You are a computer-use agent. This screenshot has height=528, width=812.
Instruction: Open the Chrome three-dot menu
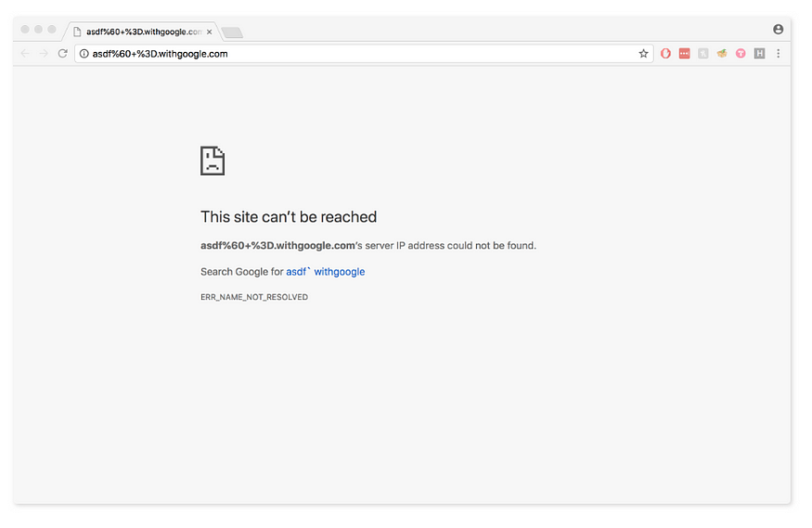[778, 53]
